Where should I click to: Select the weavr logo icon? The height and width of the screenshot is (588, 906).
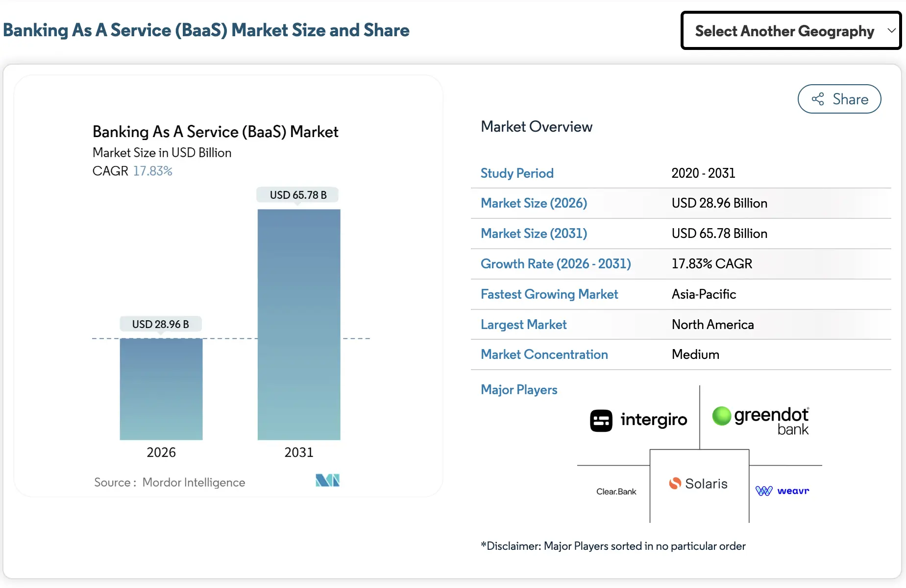click(763, 491)
